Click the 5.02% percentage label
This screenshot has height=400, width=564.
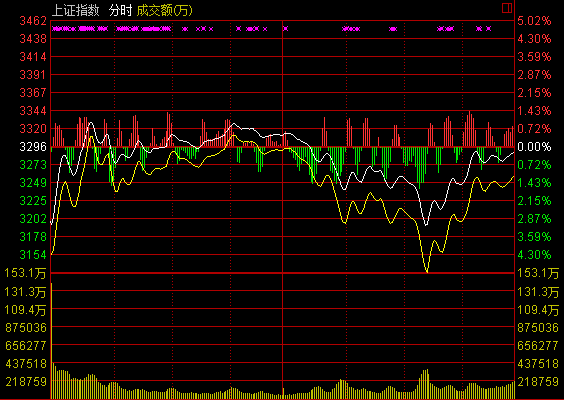coord(534,21)
